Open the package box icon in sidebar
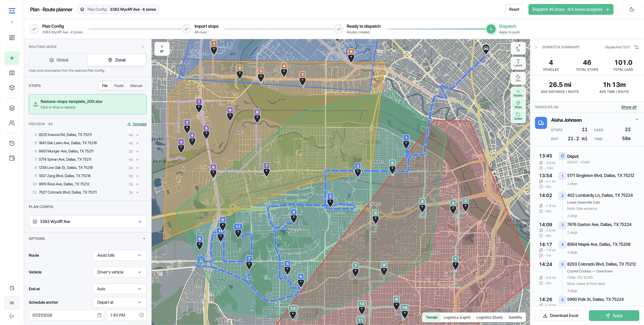This screenshot has height=325, width=644. coord(12,88)
